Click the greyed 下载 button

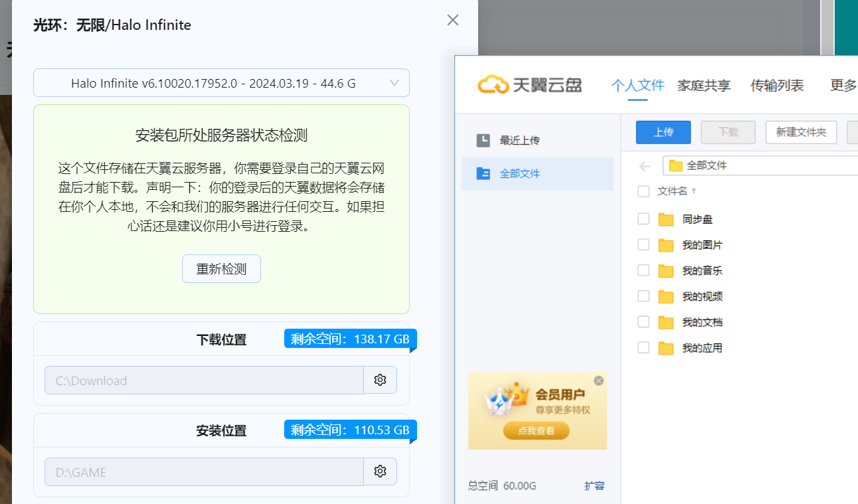(729, 132)
